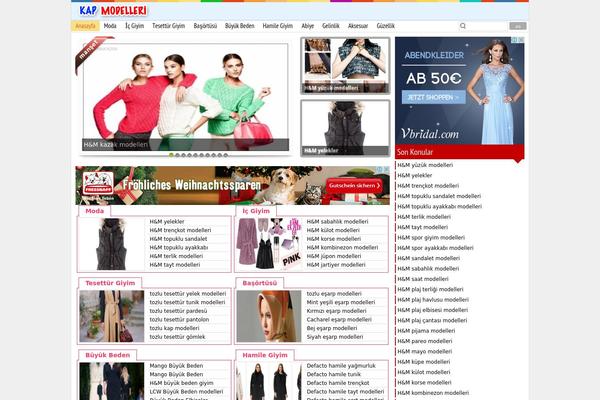The image size is (600, 400).
Task: Open the H&M yelekler featured thumbnail
Action: 345,128
